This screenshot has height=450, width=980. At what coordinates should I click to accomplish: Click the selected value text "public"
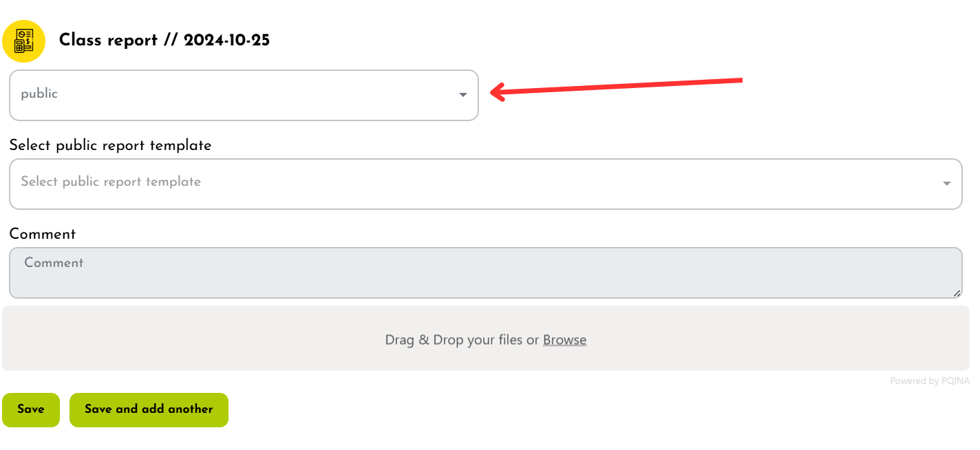39,94
